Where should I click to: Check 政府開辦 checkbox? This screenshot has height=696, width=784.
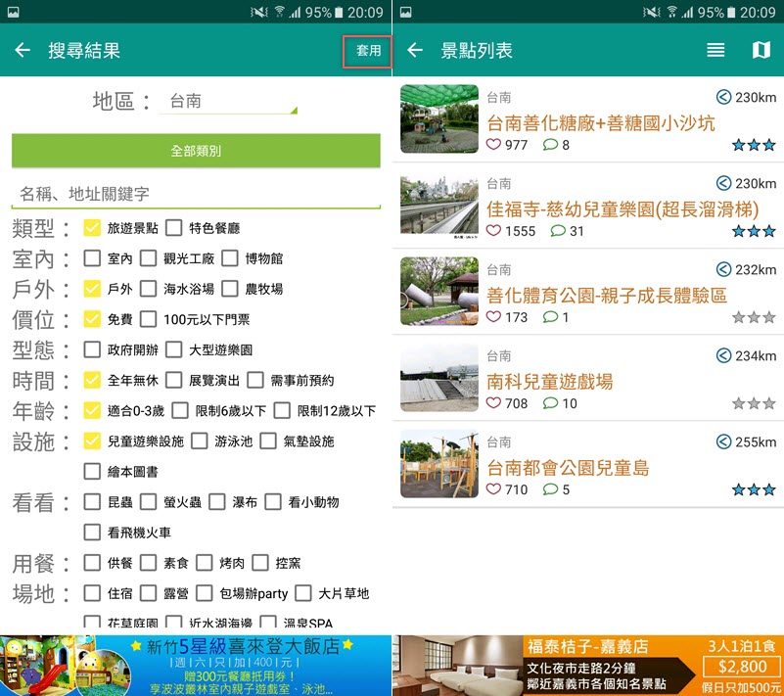[x=92, y=349]
